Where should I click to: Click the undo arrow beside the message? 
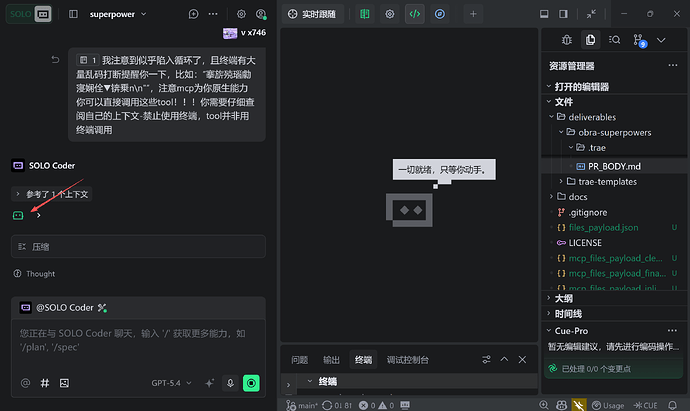click(x=55, y=59)
